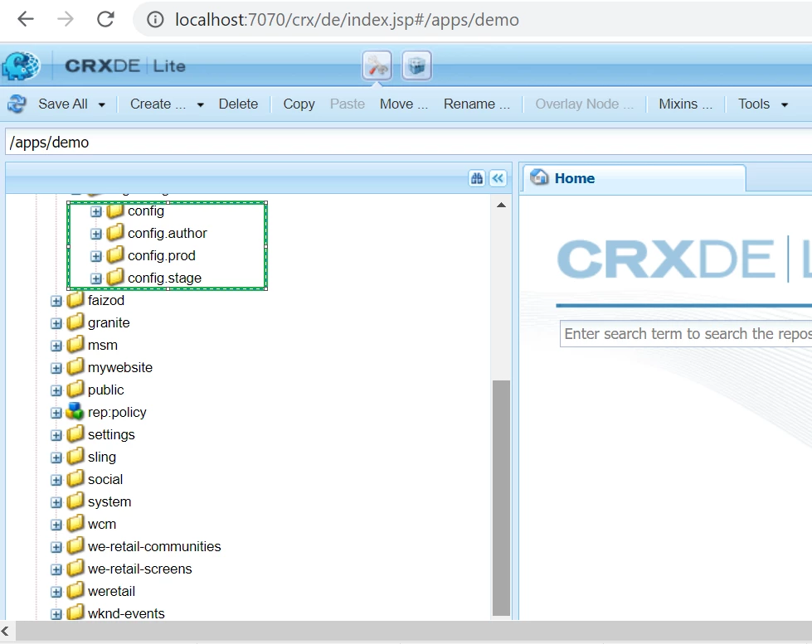Click the browser URL address bar
This screenshot has height=644, width=812.
click(471, 20)
